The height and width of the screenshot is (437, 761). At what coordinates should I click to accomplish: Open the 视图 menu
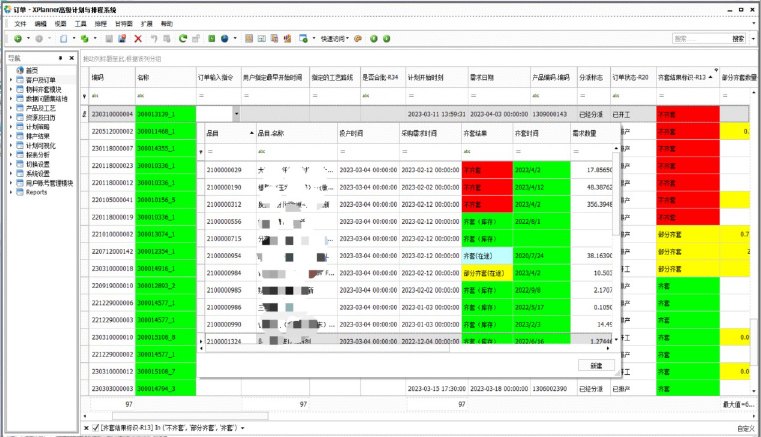61,23
